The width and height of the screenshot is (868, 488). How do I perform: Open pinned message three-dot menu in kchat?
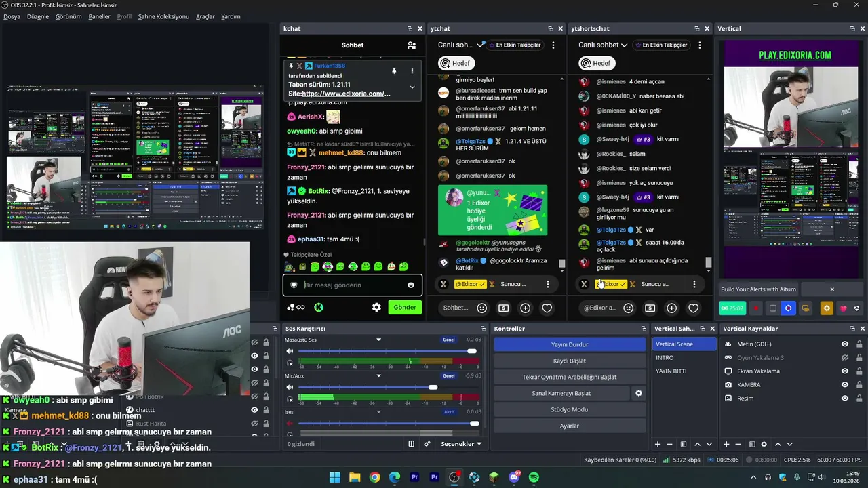pos(412,71)
